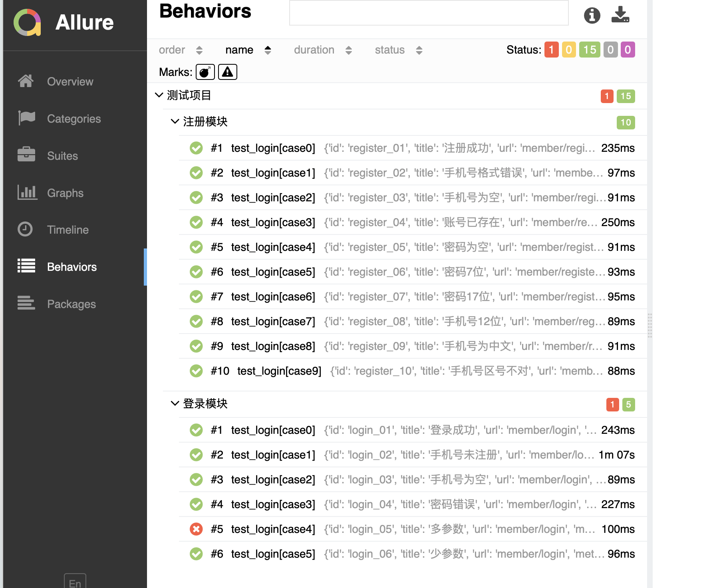Open register_02 手机号格式错误 test case
723x588 pixels.
[x=413, y=173]
